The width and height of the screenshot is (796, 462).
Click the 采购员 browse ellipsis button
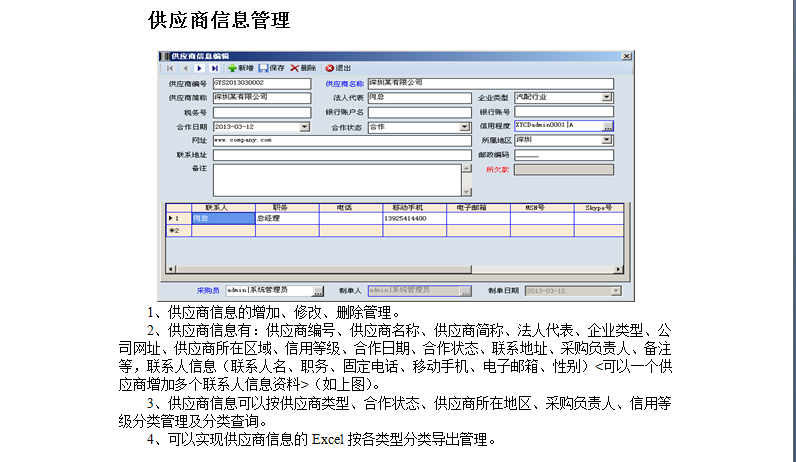(318, 291)
